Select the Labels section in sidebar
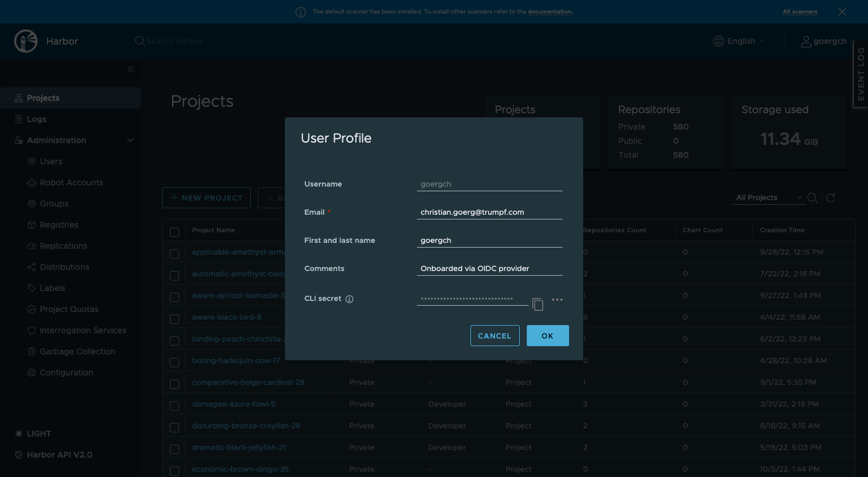The image size is (868, 477). [x=53, y=288]
